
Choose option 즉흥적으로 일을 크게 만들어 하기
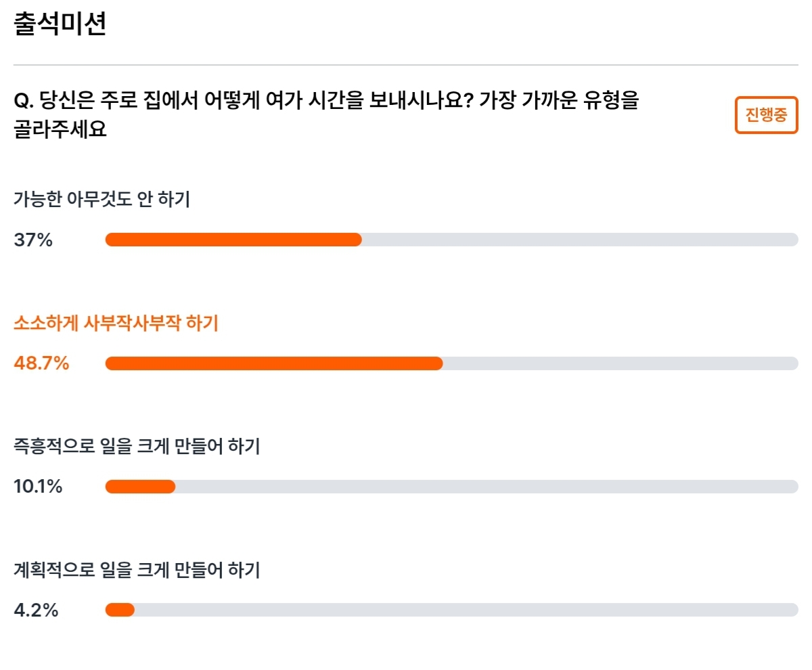pos(137,447)
